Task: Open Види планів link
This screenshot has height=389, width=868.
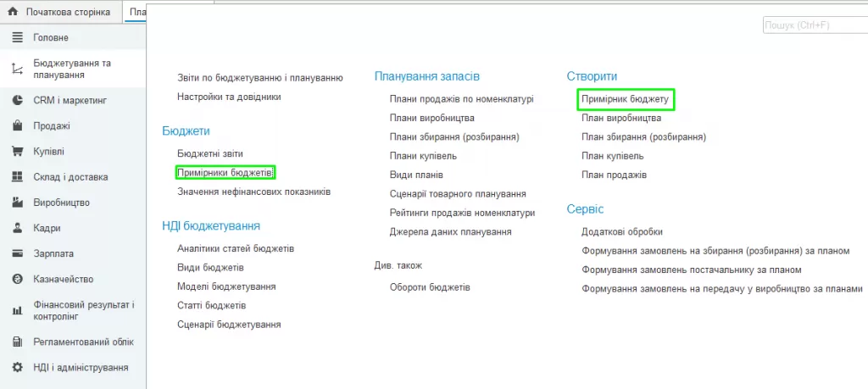Action: [416, 175]
